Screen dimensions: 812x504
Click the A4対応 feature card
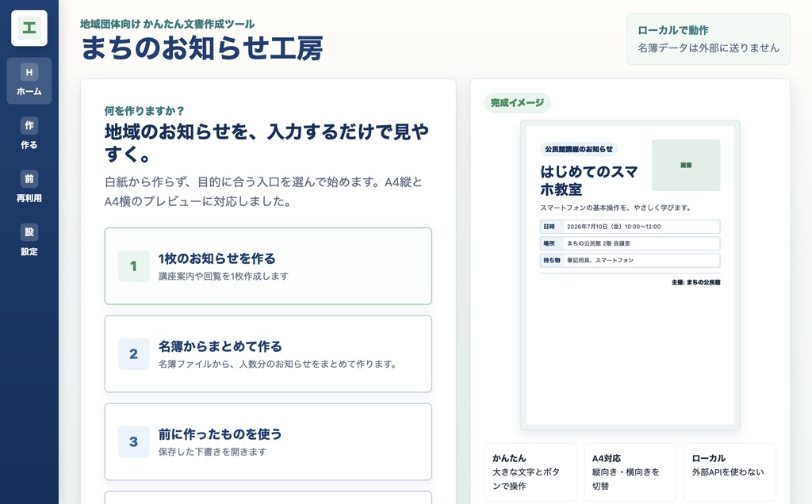(630, 472)
